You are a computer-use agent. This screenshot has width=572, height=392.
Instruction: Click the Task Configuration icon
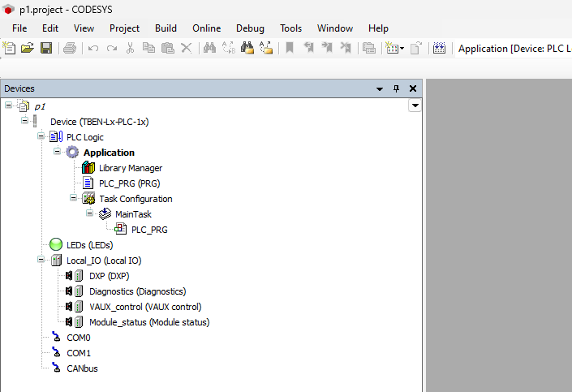pos(88,199)
